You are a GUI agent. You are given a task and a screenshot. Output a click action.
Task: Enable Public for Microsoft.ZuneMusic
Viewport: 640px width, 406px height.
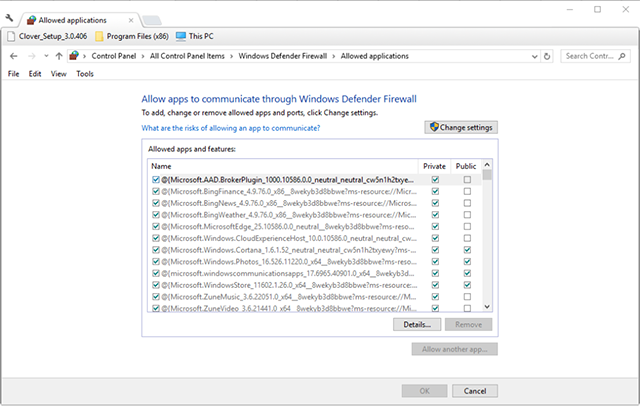click(467, 297)
